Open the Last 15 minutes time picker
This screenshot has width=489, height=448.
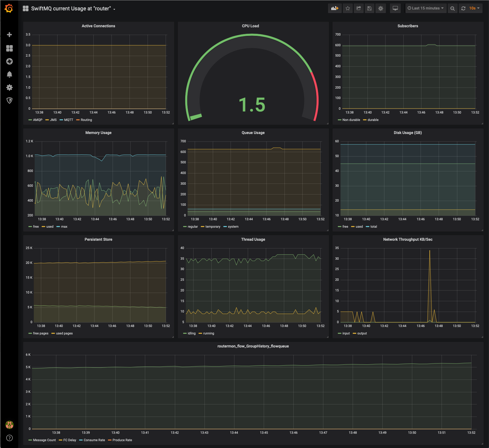tap(426, 8)
